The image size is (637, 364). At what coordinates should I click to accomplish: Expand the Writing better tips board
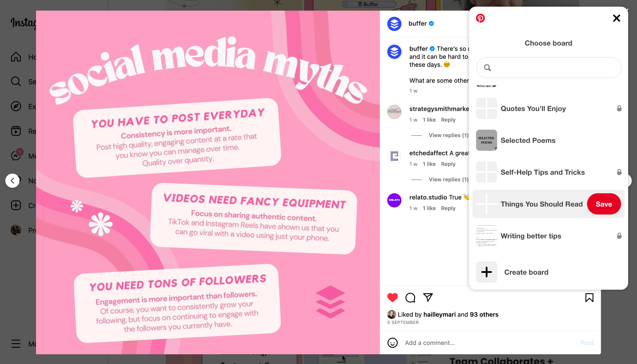tap(548, 236)
